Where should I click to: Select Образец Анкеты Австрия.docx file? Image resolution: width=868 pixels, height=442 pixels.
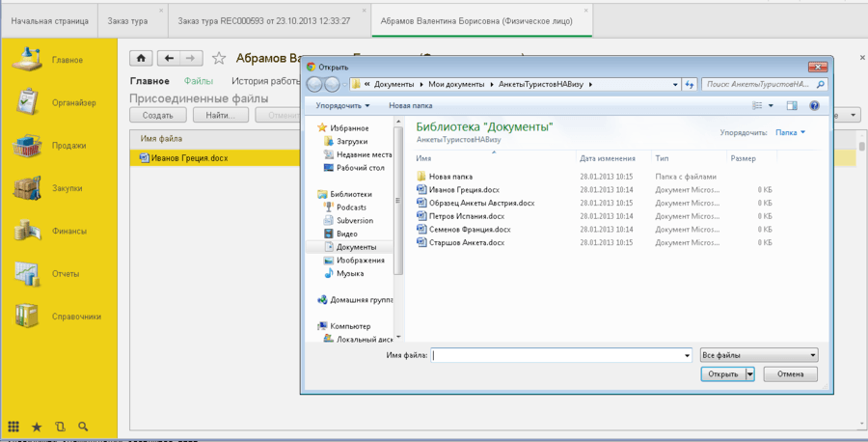tap(476, 204)
